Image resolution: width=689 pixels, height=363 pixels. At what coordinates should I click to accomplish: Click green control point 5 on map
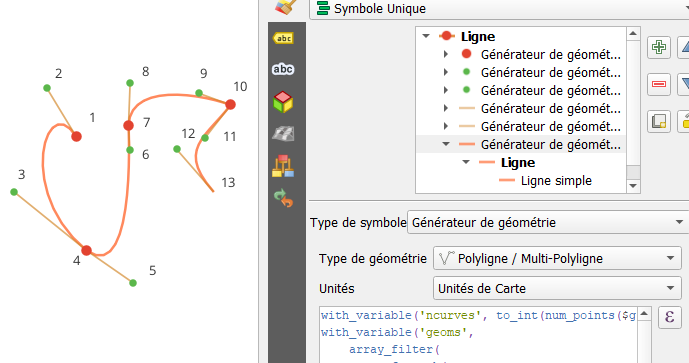point(133,283)
